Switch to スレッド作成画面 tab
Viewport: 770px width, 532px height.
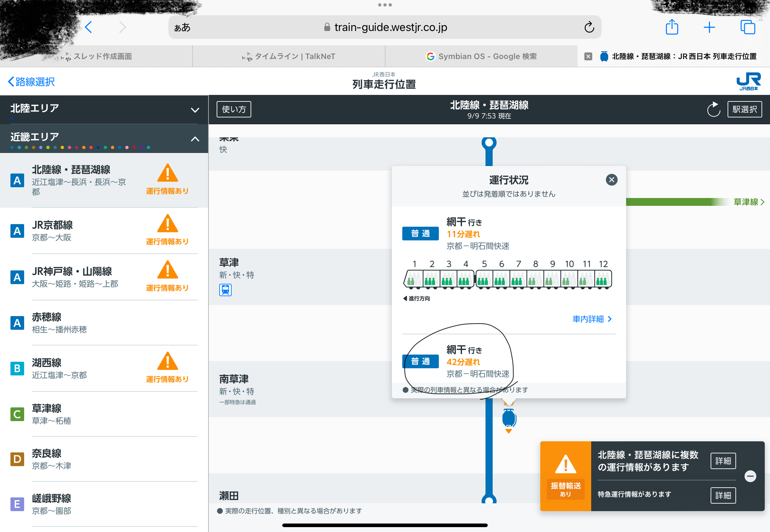click(96, 56)
